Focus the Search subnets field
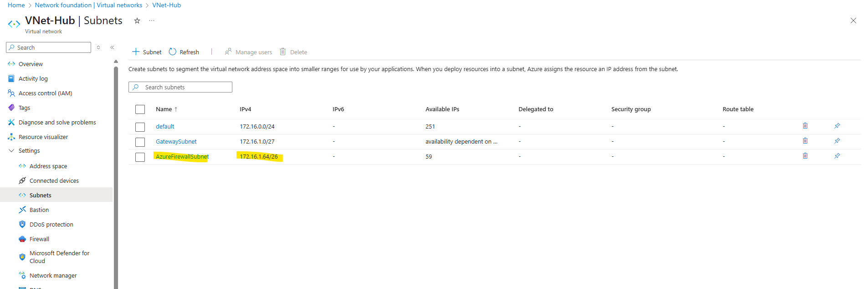This screenshot has height=289, width=868. coord(180,87)
